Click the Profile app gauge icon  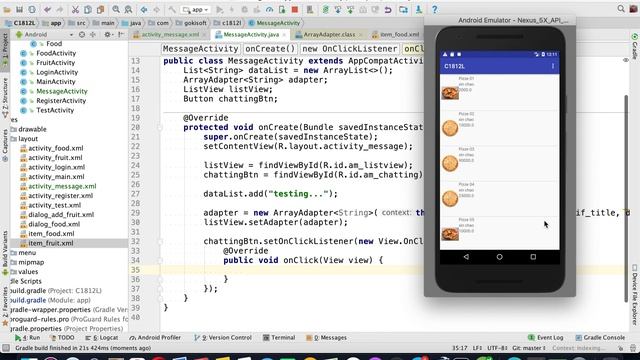[269, 9]
